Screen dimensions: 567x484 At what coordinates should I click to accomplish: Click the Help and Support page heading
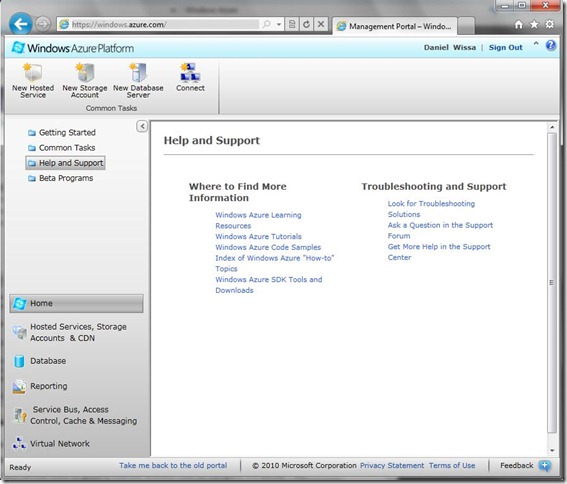pos(212,140)
